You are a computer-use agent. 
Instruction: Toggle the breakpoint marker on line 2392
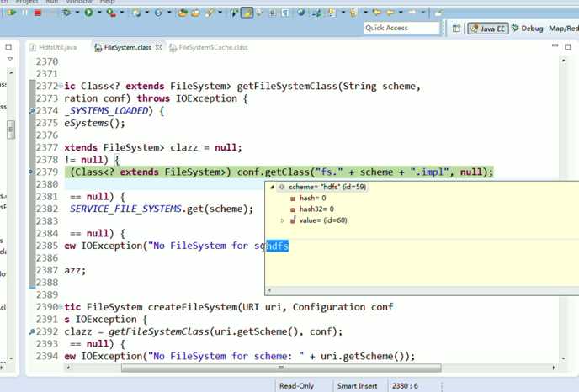tap(32, 331)
